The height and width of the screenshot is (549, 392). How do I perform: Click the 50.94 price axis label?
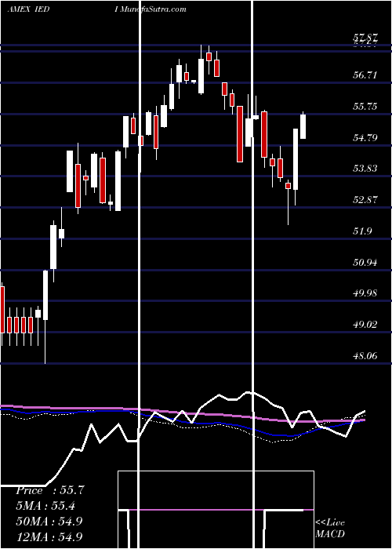tap(365, 262)
